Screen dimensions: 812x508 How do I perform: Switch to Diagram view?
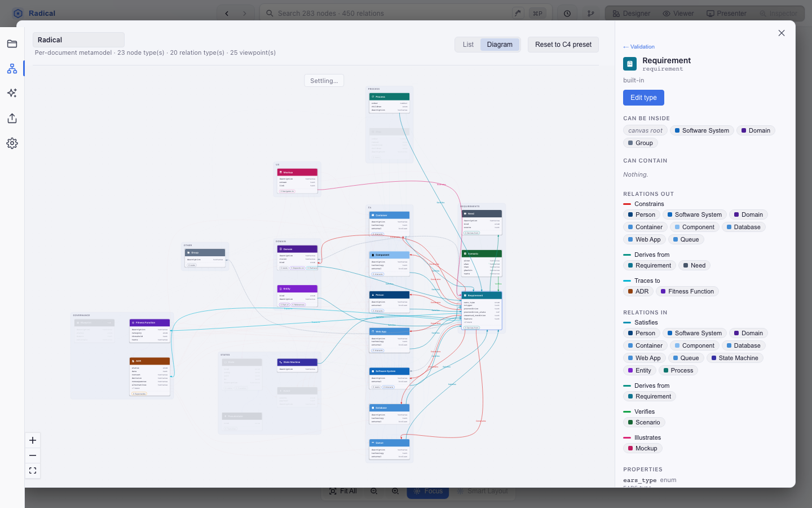(x=500, y=45)
